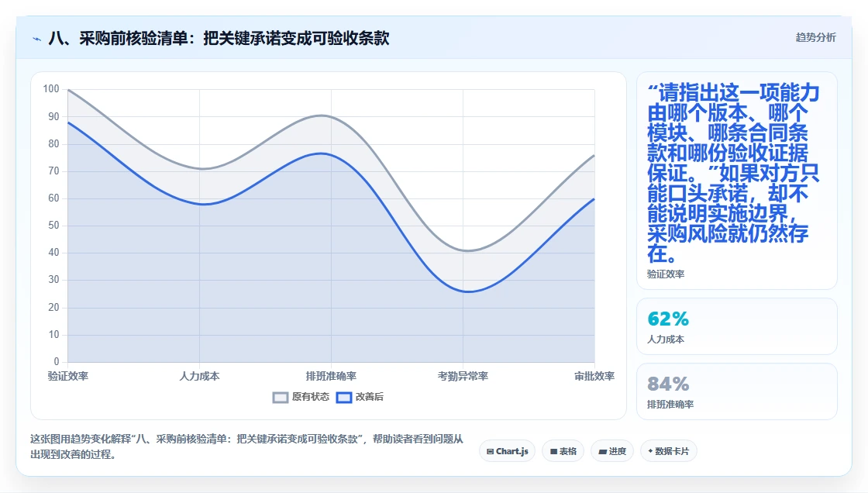The width and height of the screenshot is (868, 493).
Task: Select the 62% 人力成本 data card
Action: click(737, 326)
